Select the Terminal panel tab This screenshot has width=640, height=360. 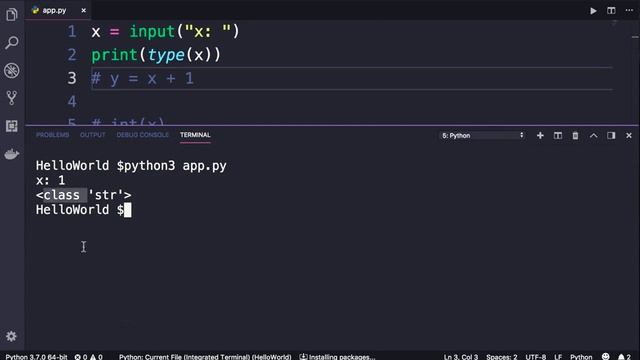point(195,135)
